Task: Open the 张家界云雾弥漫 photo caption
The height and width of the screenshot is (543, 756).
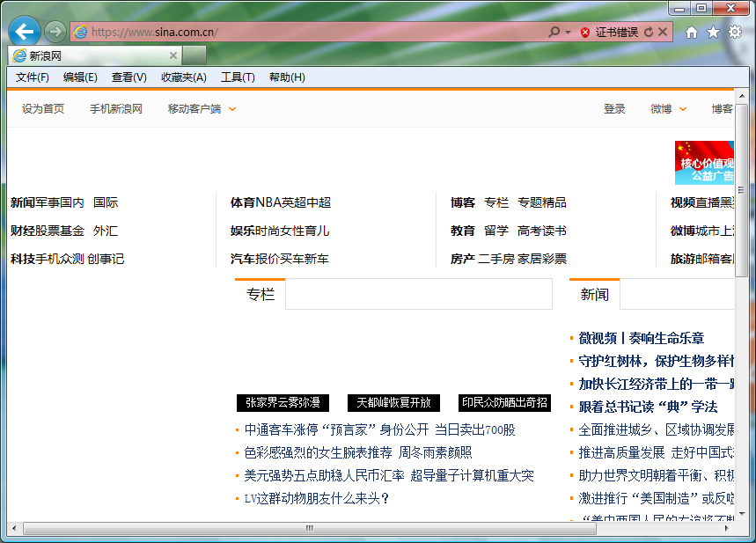Action: (283, 403)
